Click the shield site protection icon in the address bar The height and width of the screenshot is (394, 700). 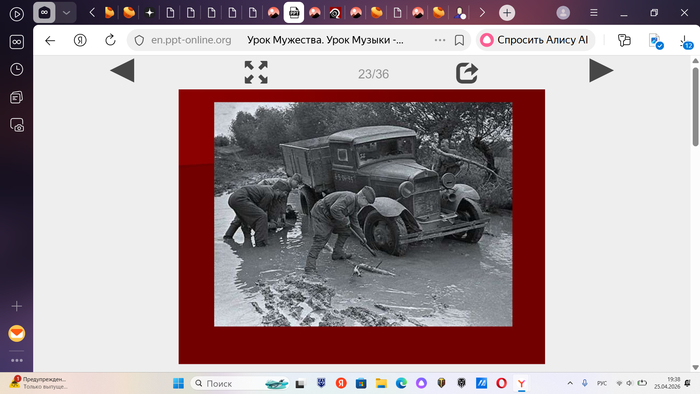(139, 40)
